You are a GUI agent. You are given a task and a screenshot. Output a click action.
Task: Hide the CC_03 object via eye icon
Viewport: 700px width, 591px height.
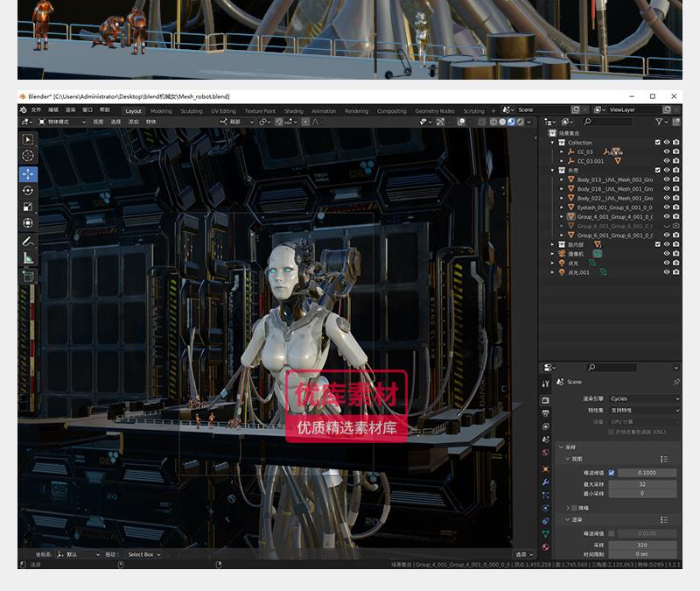pos(666,151)
